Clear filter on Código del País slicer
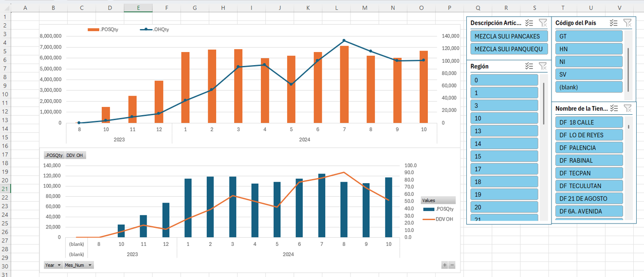The height and width of the screenshot is (277, 644). 627,23
